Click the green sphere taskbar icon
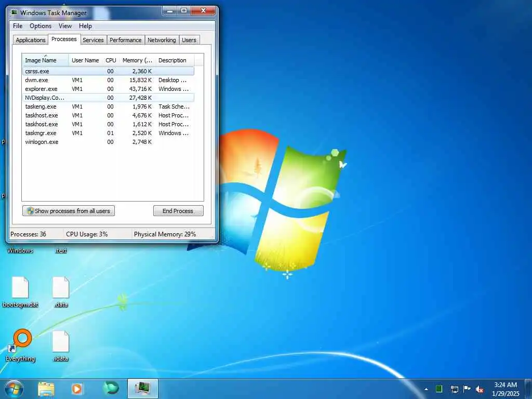532x399 pixels. (x=111, y=388)
